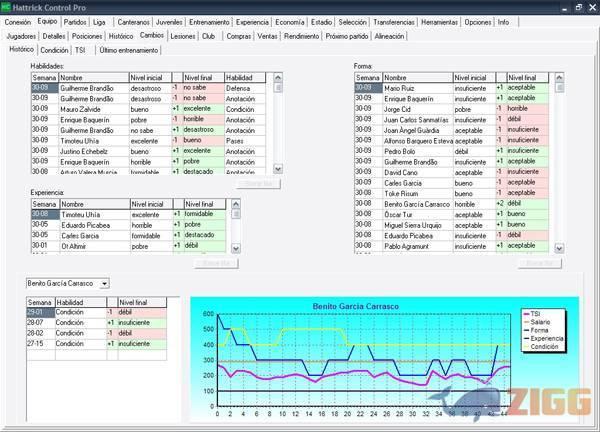Switch to the Condición history tab

tap(54, 49)
